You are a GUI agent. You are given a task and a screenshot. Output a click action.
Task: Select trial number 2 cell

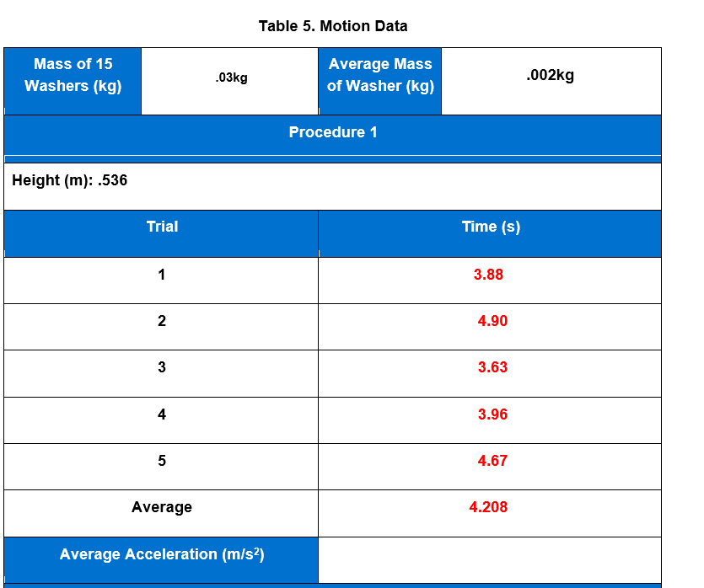point(160,321)
